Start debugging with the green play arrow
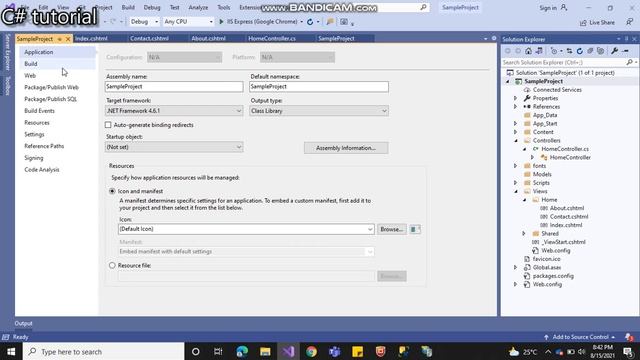Image resolution: width=640 pixels, height=360 pixels. coord(221,22)
